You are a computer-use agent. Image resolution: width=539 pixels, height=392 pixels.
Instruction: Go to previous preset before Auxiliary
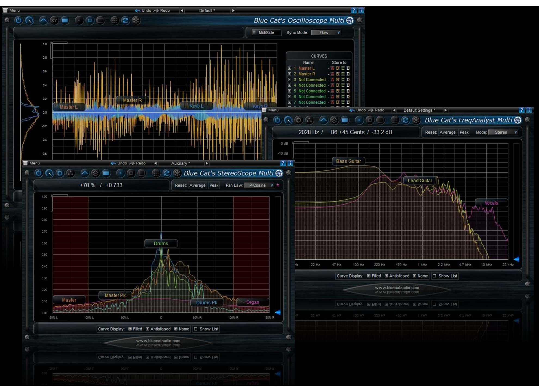tap(155, 163)
